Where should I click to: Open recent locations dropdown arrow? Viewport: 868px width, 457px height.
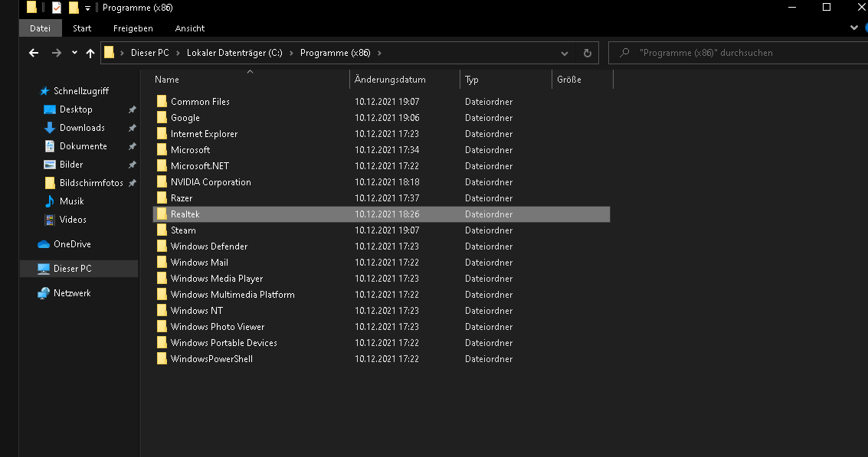[75, 53]
